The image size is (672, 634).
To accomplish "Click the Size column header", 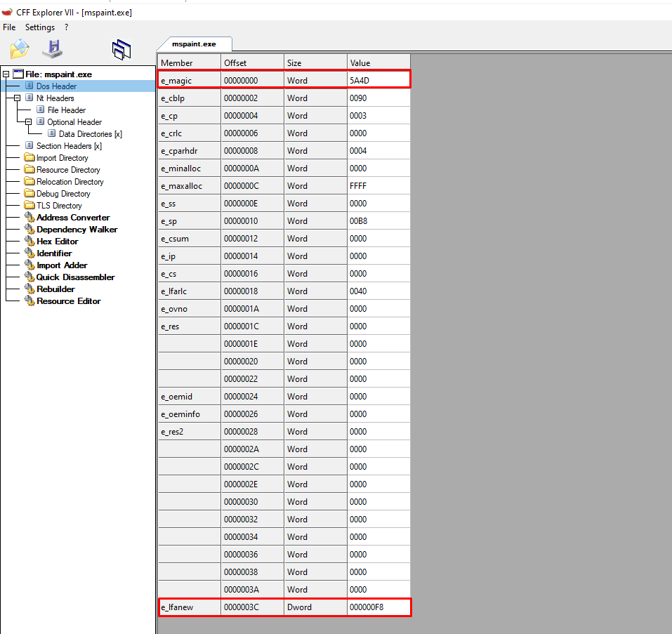I will 315,63.
